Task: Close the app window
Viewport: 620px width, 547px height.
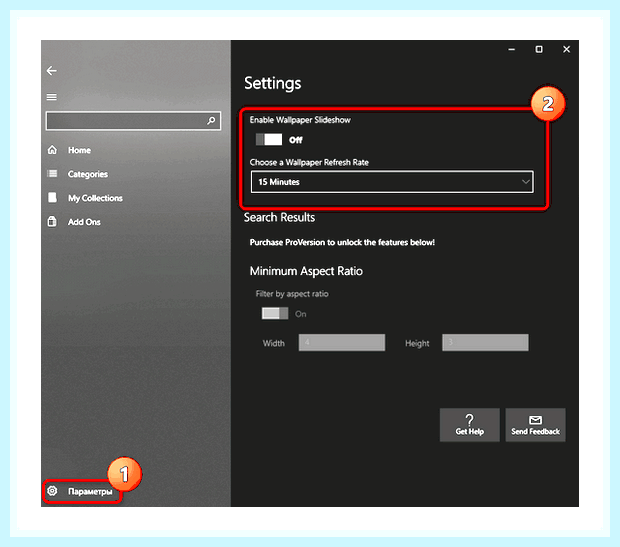Action: tap(566, 49)
